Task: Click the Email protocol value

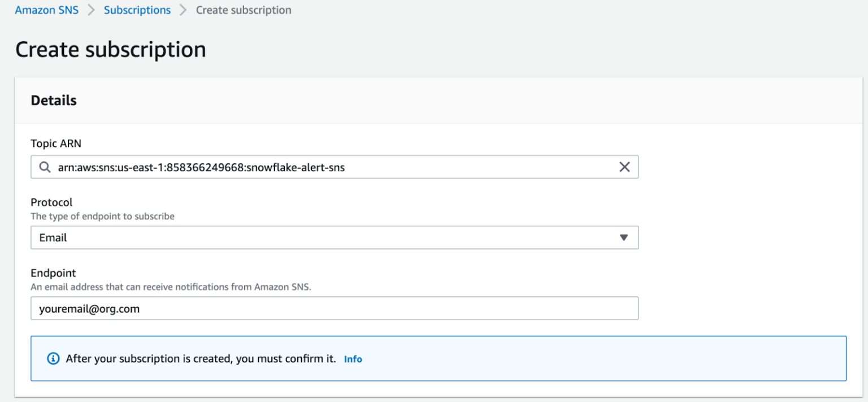Action: coord(53,237)
